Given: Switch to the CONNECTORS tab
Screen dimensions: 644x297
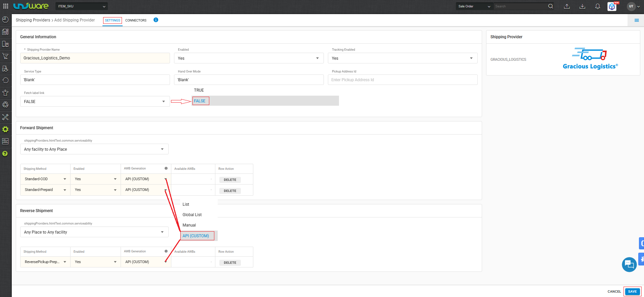Looking at the screenshot, I should coord(136,20).
